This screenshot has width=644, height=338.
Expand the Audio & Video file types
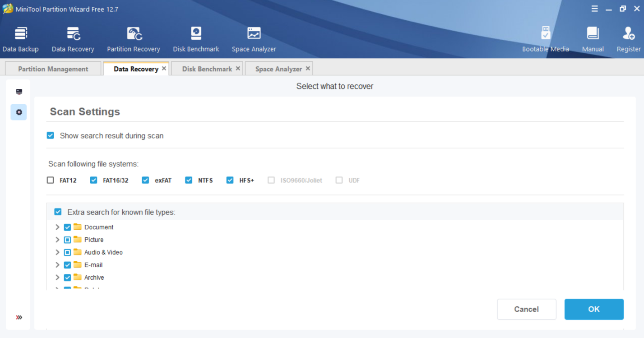point(57,252)
